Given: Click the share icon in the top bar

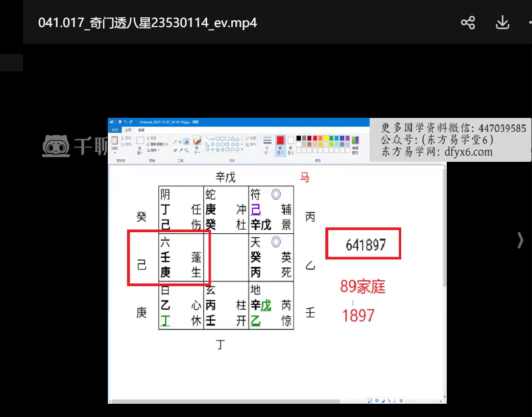Looking at the screenshot, I should click(468, 23).
